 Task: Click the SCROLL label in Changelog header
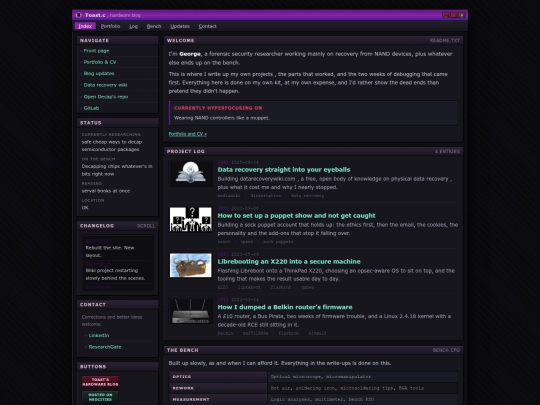146,226
